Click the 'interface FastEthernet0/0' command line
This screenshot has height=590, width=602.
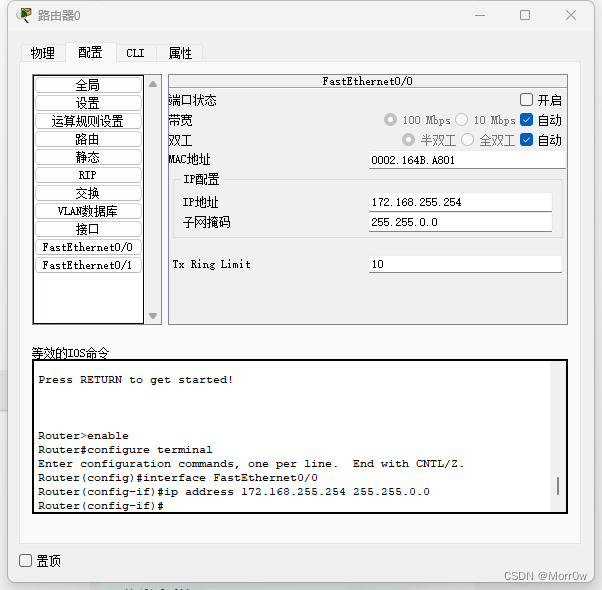point(178,478)
